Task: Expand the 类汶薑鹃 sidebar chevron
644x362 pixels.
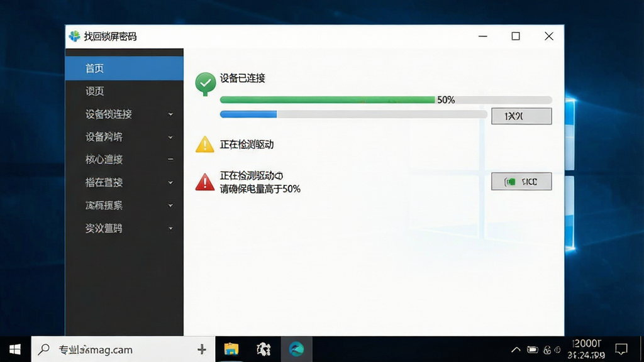Action: (170, 229)
